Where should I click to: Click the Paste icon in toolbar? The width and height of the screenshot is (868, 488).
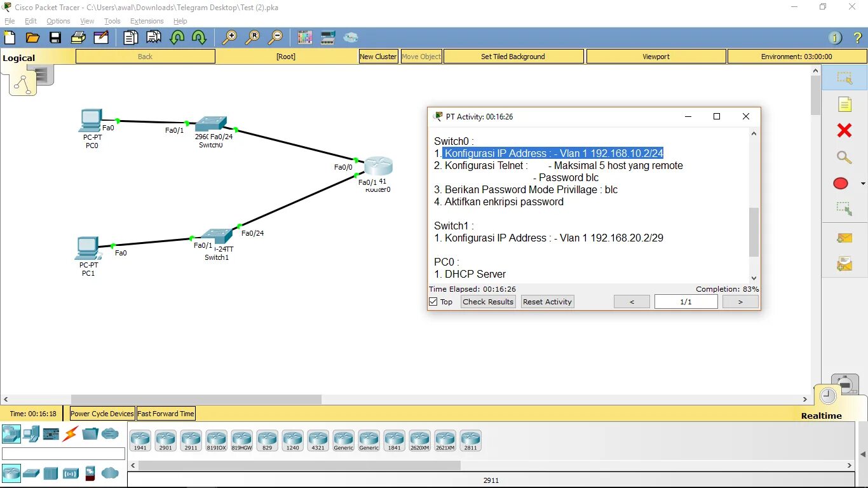(x=154, y=37)
